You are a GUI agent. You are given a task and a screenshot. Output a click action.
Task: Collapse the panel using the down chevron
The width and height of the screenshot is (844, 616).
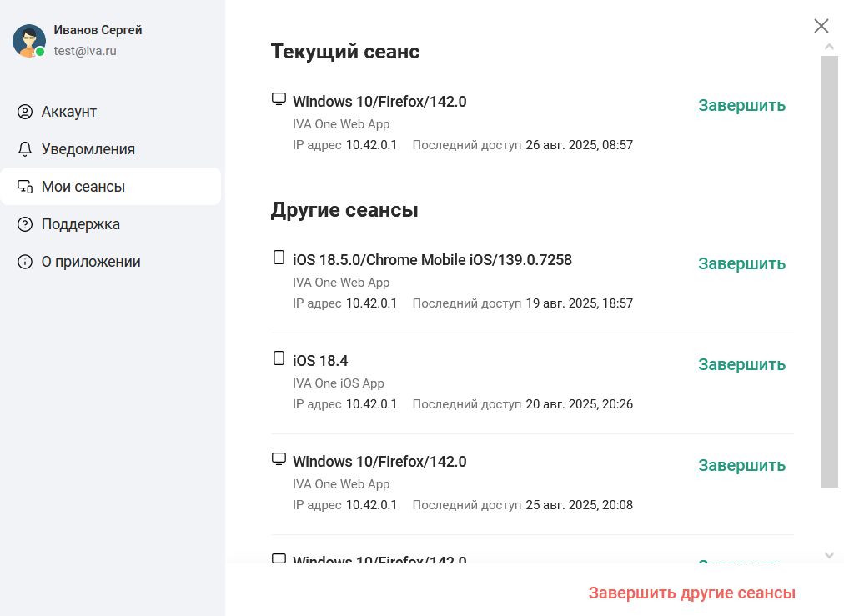pos(829,554)
